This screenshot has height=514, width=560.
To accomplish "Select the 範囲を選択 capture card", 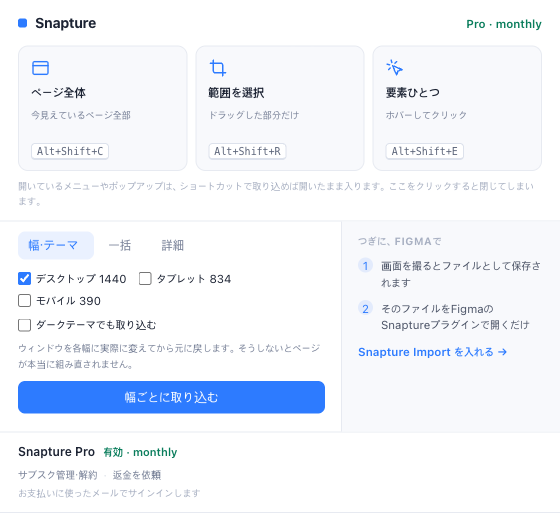I will pos(280,108).
